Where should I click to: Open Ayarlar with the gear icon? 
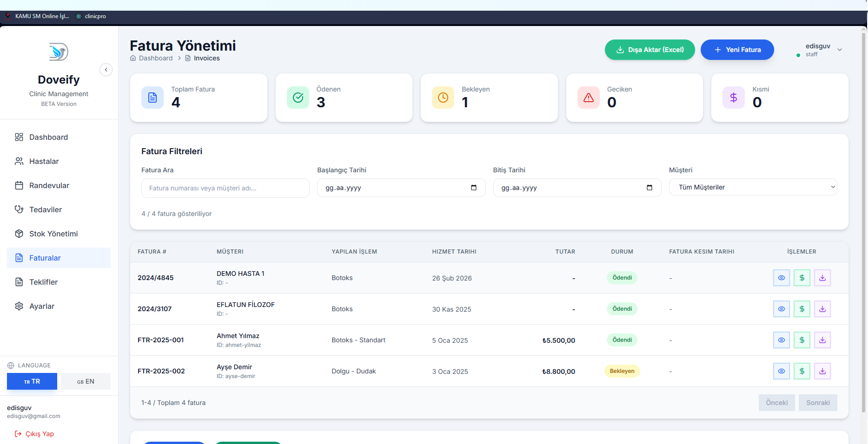pos(19,306)
